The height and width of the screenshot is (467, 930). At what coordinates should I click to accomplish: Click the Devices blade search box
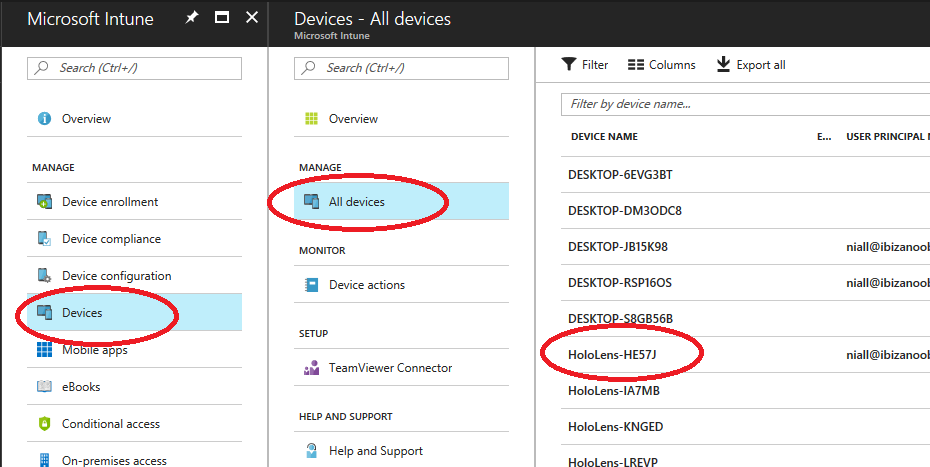click(x=402, y=68)
